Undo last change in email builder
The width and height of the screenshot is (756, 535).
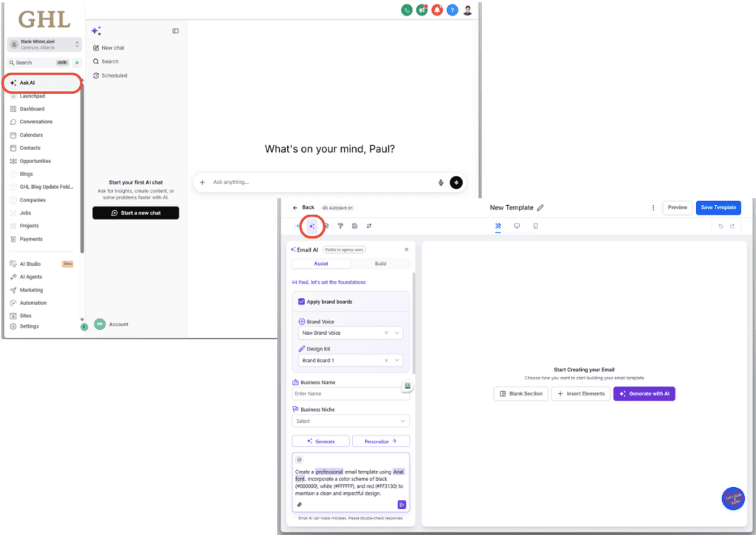pos(721,226)
